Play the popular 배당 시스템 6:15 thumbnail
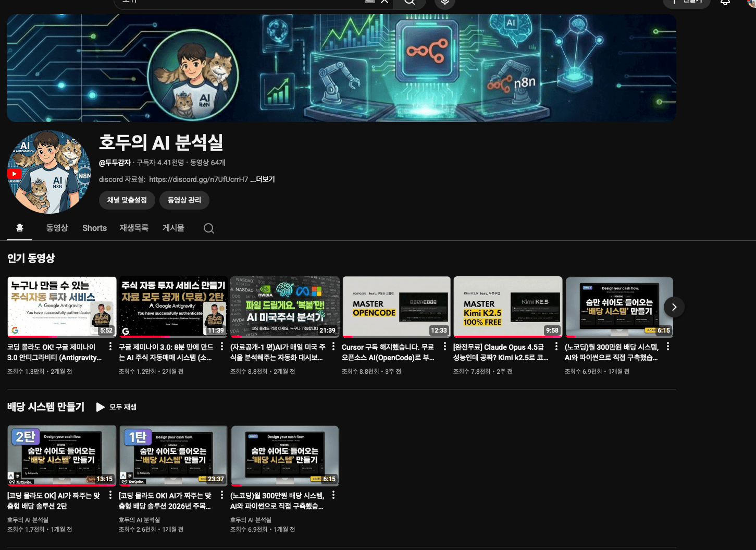This screenshot has height=550, width=756. (619, 307)
